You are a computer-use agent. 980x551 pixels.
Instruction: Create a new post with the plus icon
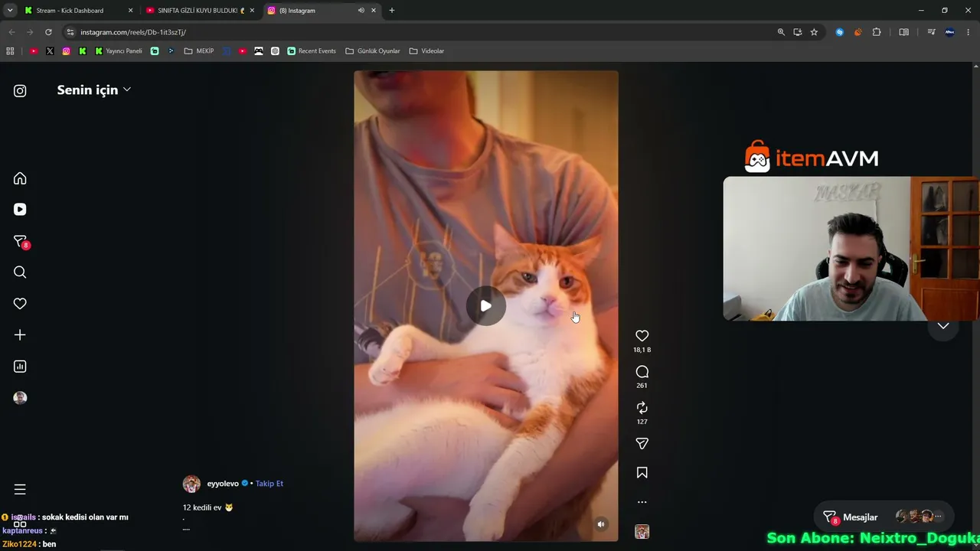pos(20,334)
